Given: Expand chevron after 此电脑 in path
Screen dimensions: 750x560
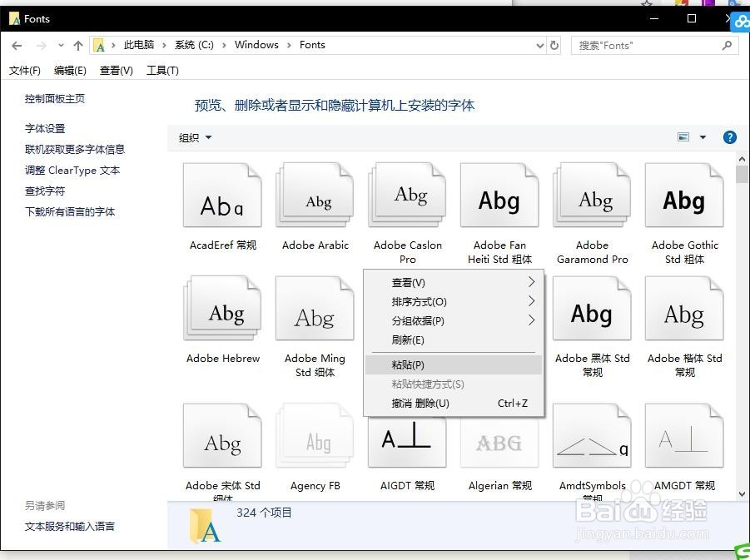Looking at the screenshot, I should click(x=164, y=46).
